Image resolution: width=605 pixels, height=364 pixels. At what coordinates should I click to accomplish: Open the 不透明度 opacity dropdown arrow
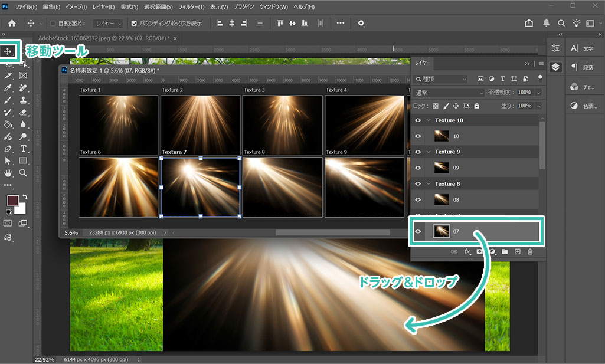[x=538, y=93]
